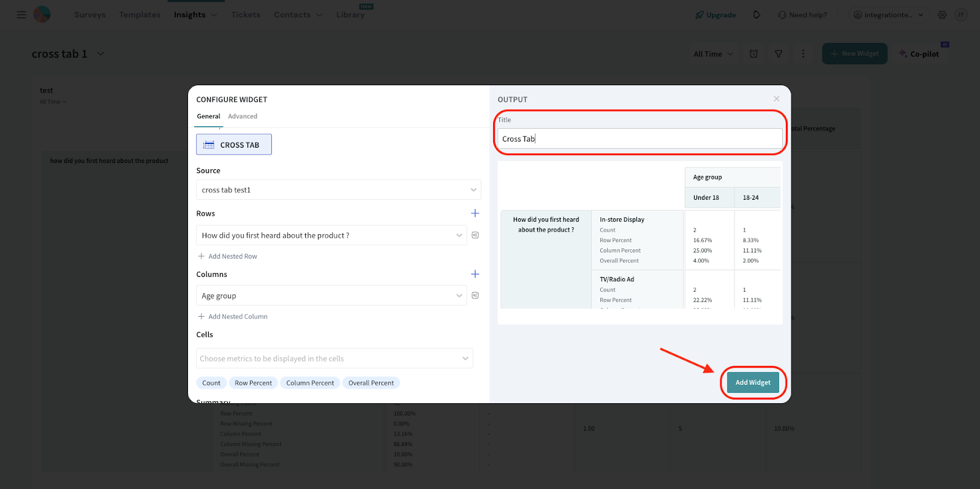Click Add Nested Row link

click(232, 256)
